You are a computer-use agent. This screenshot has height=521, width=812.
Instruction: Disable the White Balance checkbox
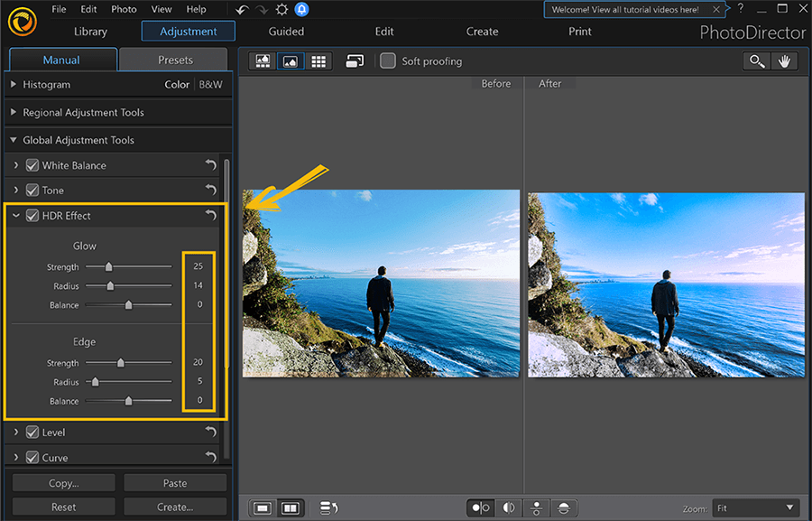[32, 165]
